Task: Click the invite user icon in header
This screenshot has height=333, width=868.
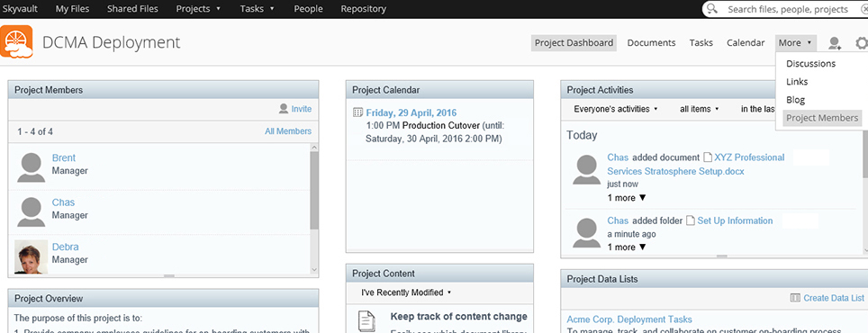Action: (x=834, y=43)
